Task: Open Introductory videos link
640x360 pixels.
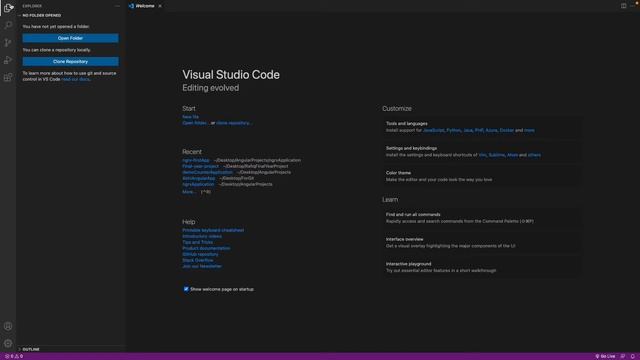Action: pos(202,236)
